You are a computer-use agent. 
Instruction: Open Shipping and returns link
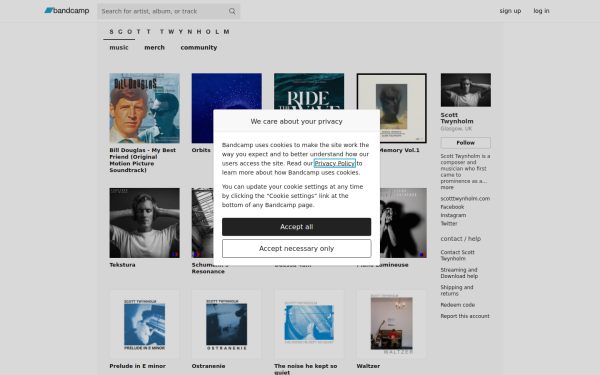click(x=457, y=290)
